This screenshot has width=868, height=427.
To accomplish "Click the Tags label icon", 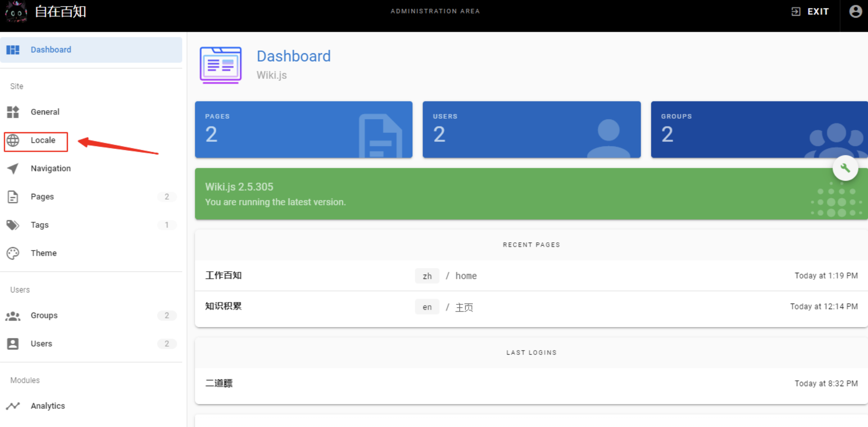I will click(x=13, y=225).
